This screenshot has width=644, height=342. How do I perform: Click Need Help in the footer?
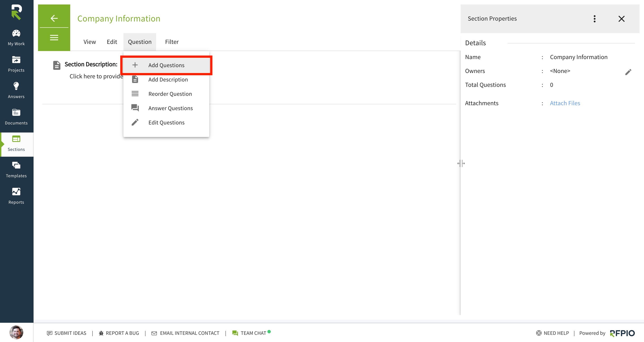point(553,333)
